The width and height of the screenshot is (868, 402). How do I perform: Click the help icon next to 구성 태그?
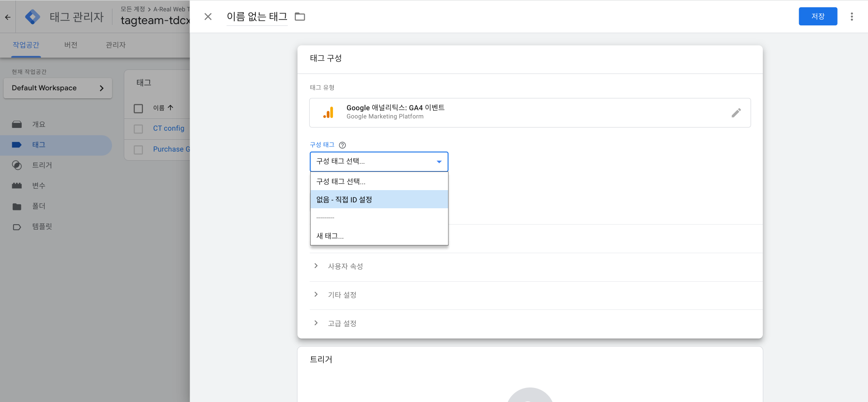click(342, 145)
